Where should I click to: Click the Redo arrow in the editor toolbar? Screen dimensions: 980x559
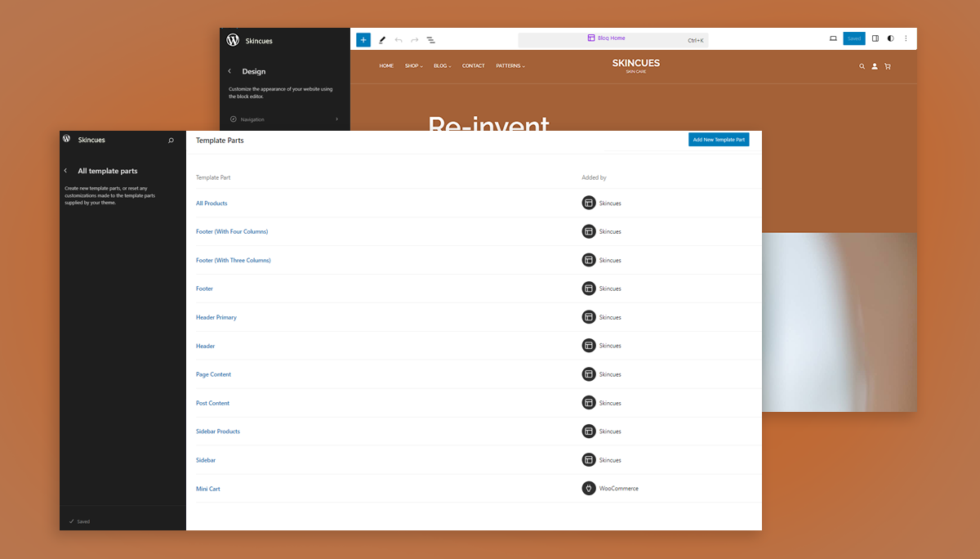click(415, 38)
